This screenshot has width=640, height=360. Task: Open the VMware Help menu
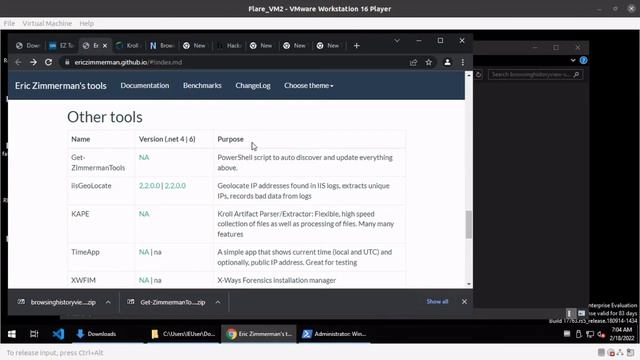[87, 24]
